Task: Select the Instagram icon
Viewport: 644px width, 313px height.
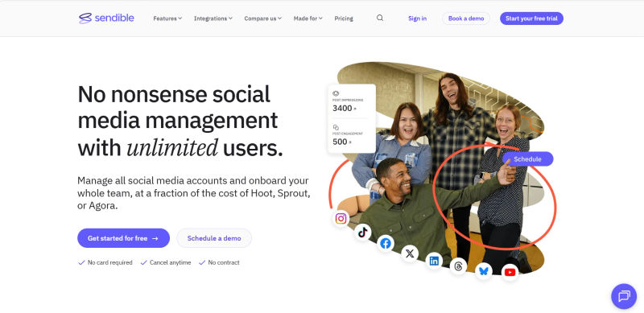Action: (x=341, y=219)
